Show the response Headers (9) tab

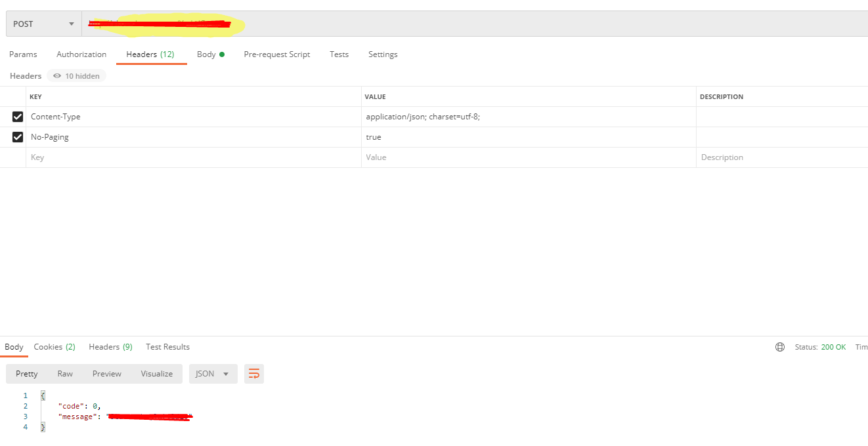click(110, 347)
